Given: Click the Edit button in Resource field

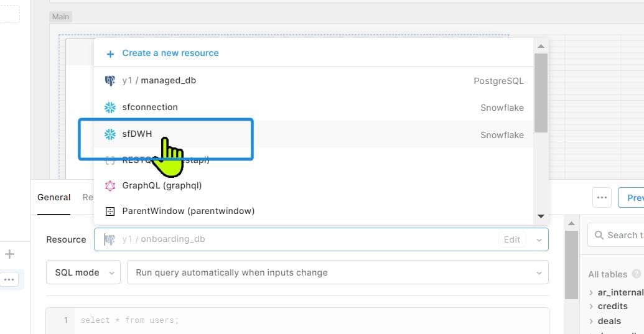Looking at the screenshot, I should (x=512, y=239).
